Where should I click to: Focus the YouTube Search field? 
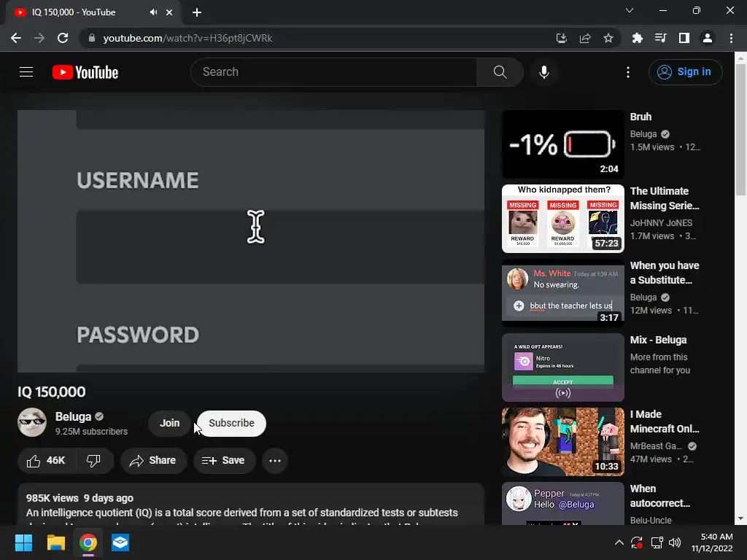click(333, 72)
